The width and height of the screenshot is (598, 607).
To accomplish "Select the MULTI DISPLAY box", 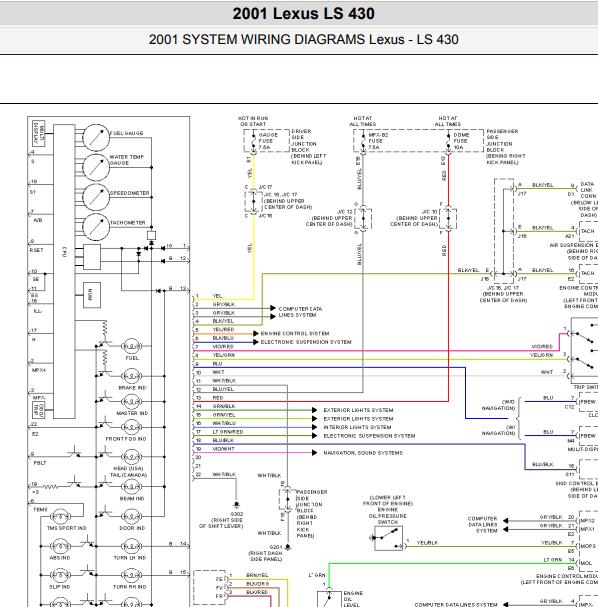I will coord(38,133).
